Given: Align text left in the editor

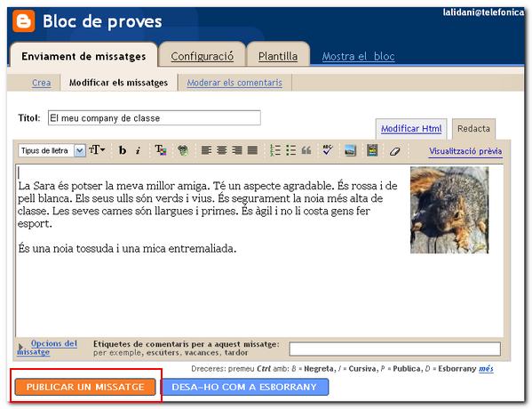Looking at the screenshot, I should (206, 150).
